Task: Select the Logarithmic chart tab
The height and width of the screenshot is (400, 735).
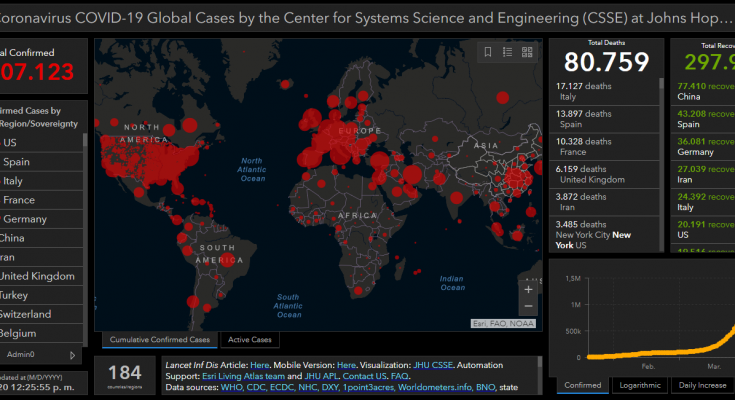Action: 640,385
